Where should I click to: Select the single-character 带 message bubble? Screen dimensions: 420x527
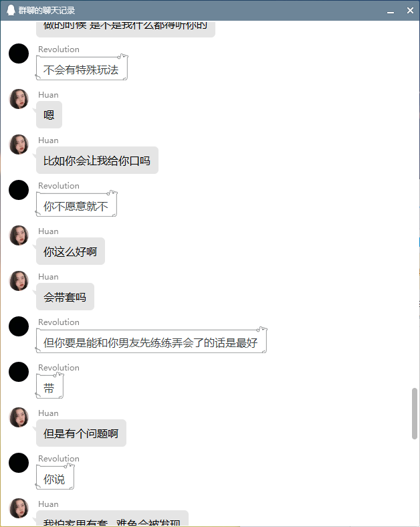49,387
